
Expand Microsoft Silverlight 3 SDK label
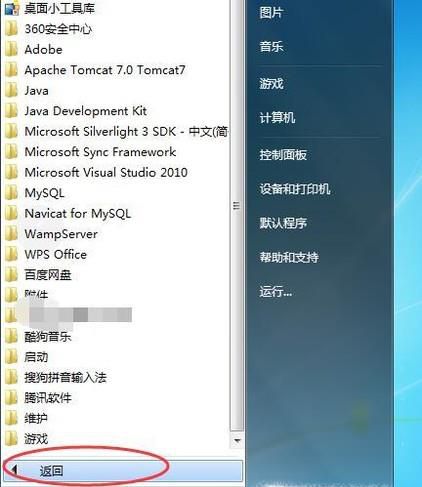(x=126, y=131)
